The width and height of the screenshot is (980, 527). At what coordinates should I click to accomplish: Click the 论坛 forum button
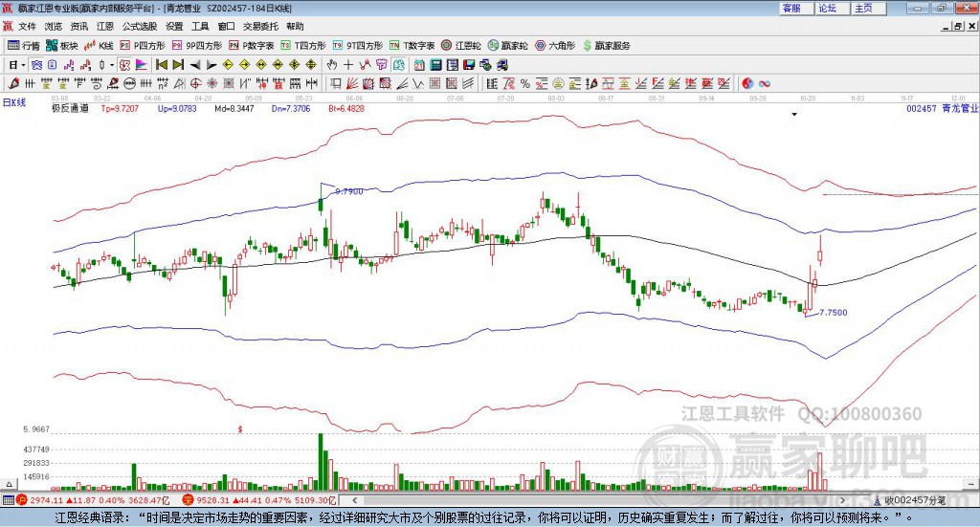point(833,8)
